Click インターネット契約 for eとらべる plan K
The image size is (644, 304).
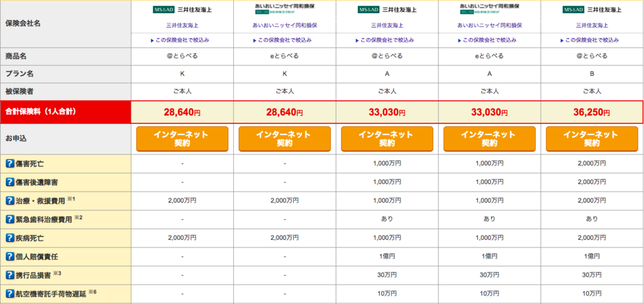pyautogui.click(x=285, y=139)
